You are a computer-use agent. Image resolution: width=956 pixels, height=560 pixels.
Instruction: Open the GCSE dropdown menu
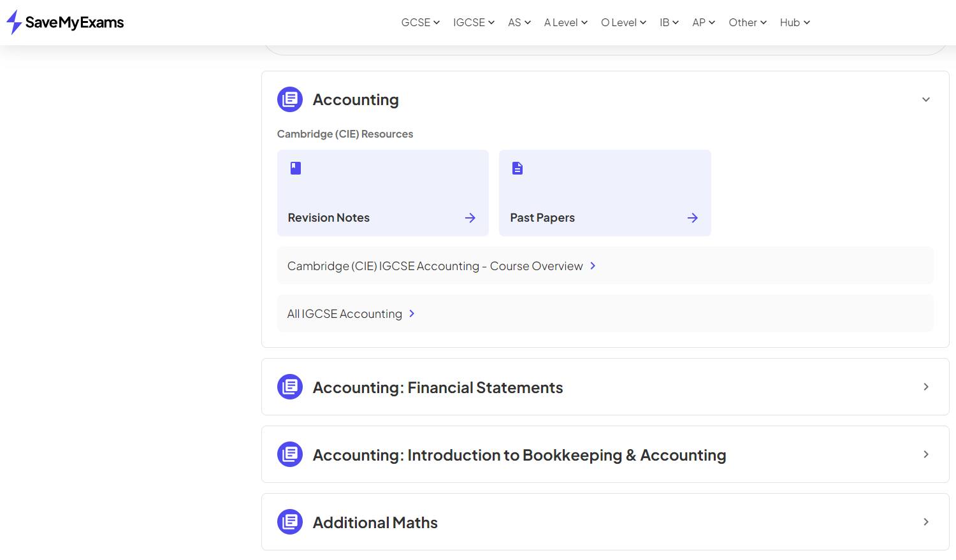(421, 22)
